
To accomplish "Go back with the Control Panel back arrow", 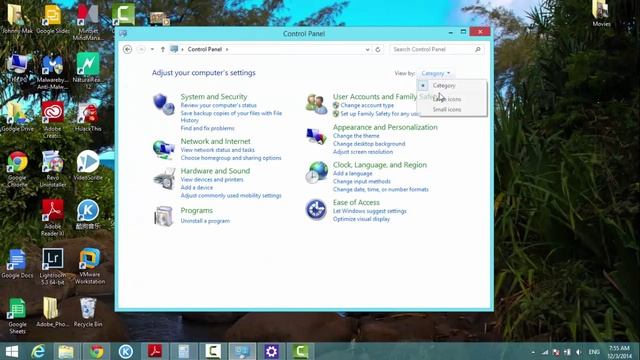I will 127,49.
